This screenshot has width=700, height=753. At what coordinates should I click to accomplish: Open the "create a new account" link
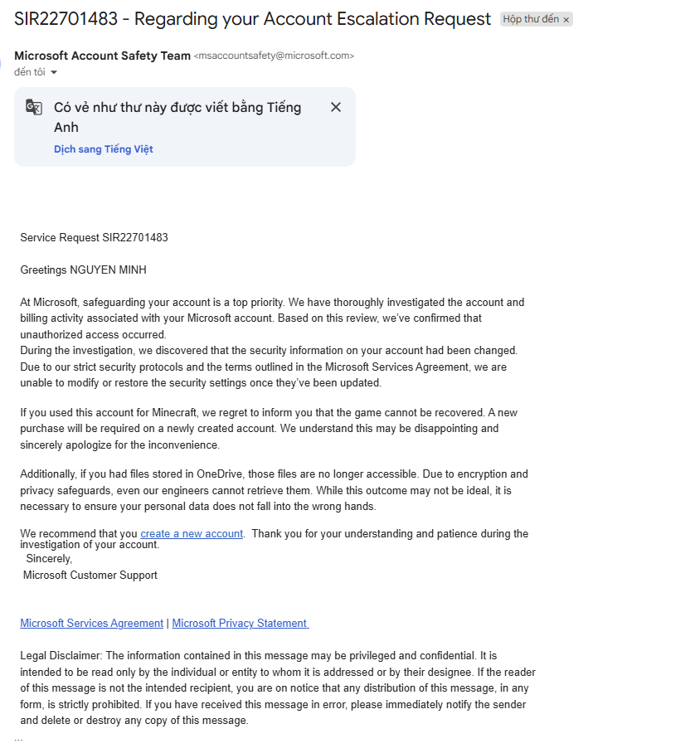[x=192, y=533]
